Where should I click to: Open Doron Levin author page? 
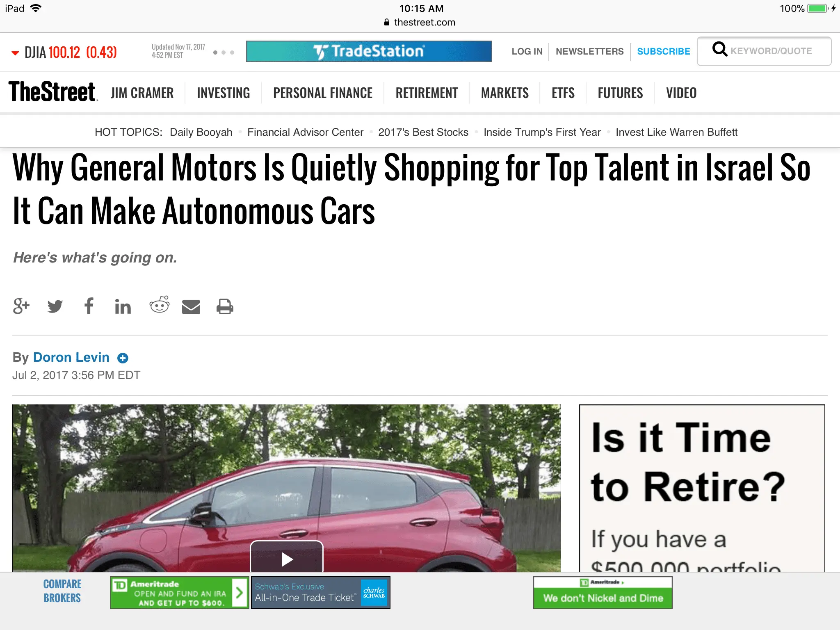coord(71,357)
